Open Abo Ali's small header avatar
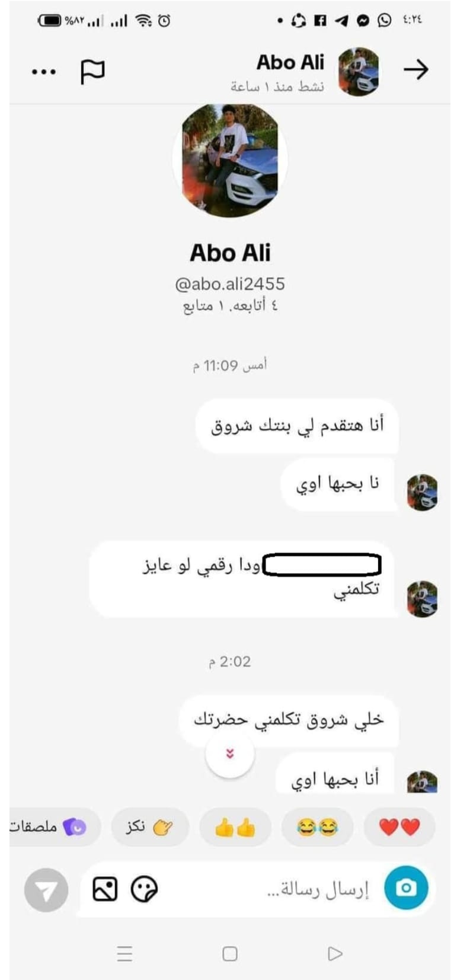 (x=359, y=72)
